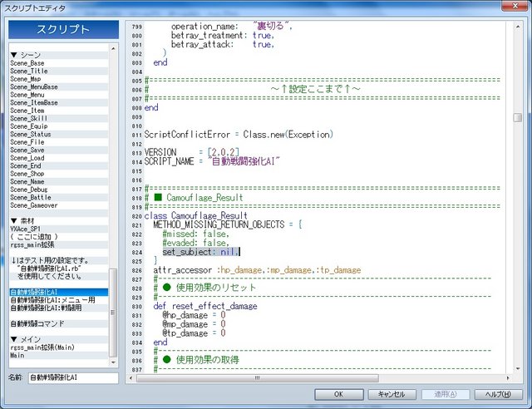Viewport: 532px width, 409px height.
Task: Select the ▼ 素材 section header
Action: (59, 221)
